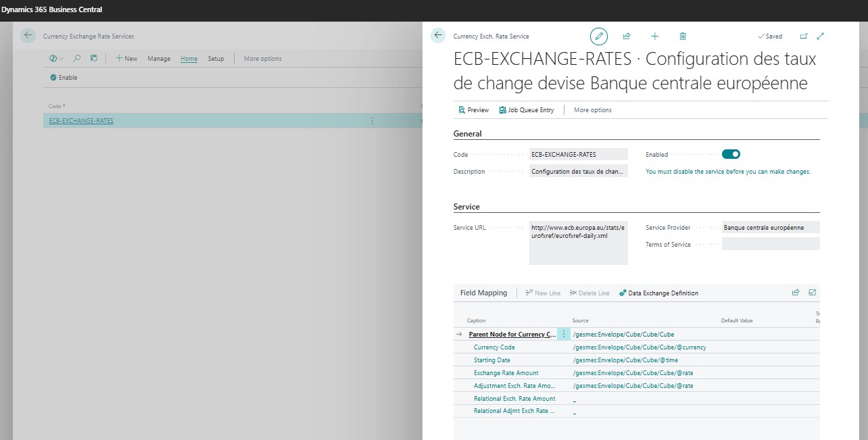The image size is (868, 440).
Task: Open Field Mapping share icon
Action: coord(796,292)
